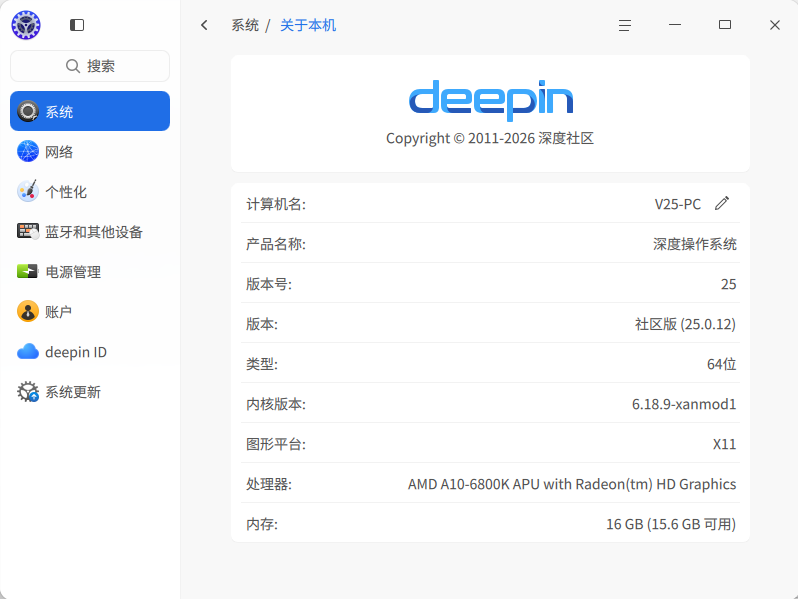Click the 系统 gear icon in sidebar
Image resolution: width=798 pixels, height=599 pixels.
coord(27,111)
